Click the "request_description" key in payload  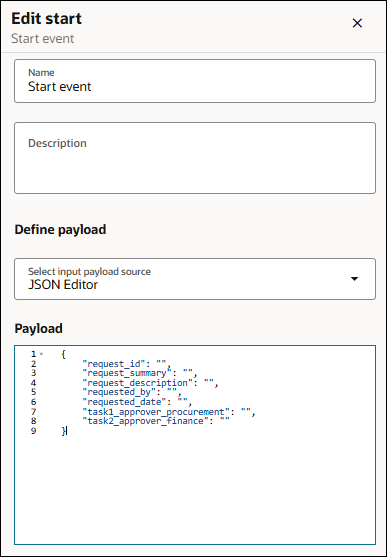click(138, 383)
